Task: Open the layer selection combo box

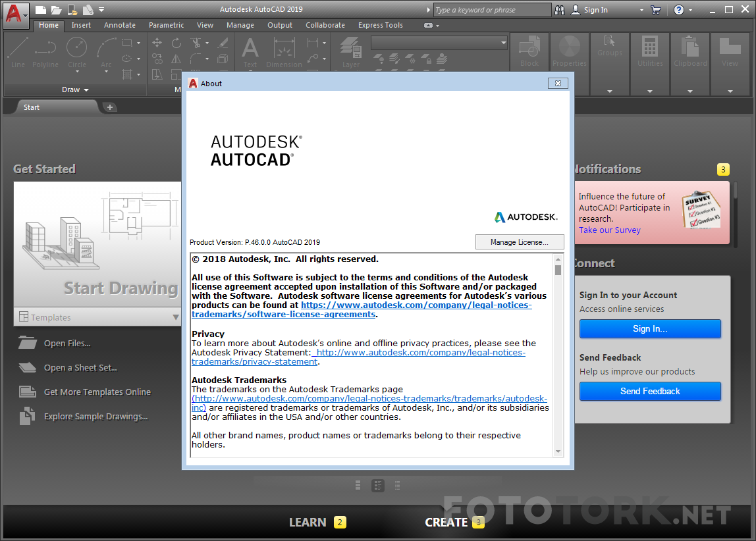Action: coord(439,43)
